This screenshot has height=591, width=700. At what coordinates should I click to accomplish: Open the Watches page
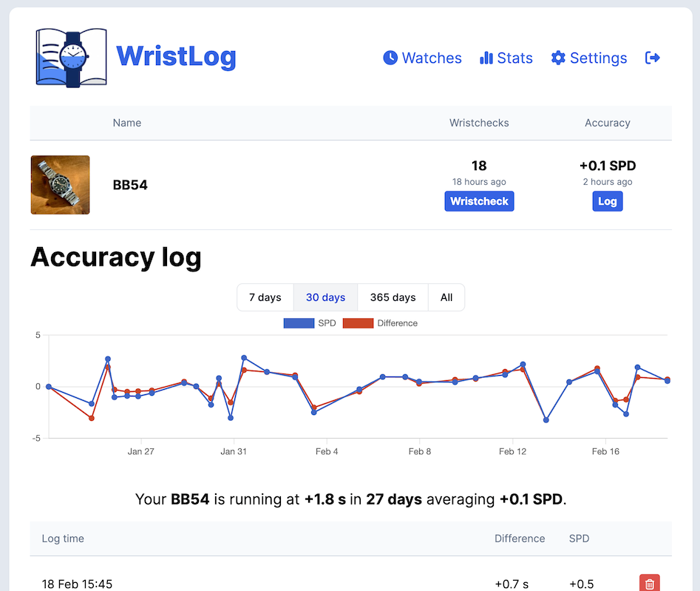click(x=431, y=58)
